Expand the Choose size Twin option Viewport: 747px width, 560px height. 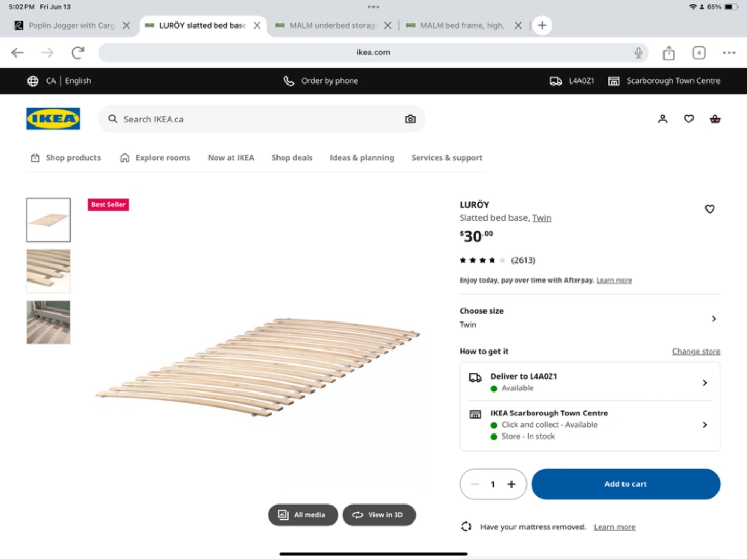[x=589, y=318]
